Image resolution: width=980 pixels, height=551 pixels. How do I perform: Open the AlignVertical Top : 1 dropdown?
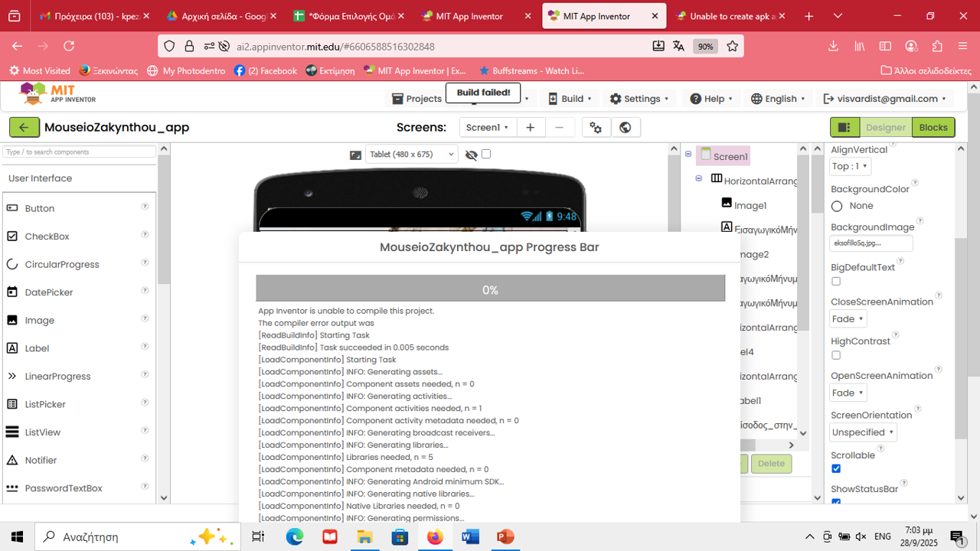point(850,166)
